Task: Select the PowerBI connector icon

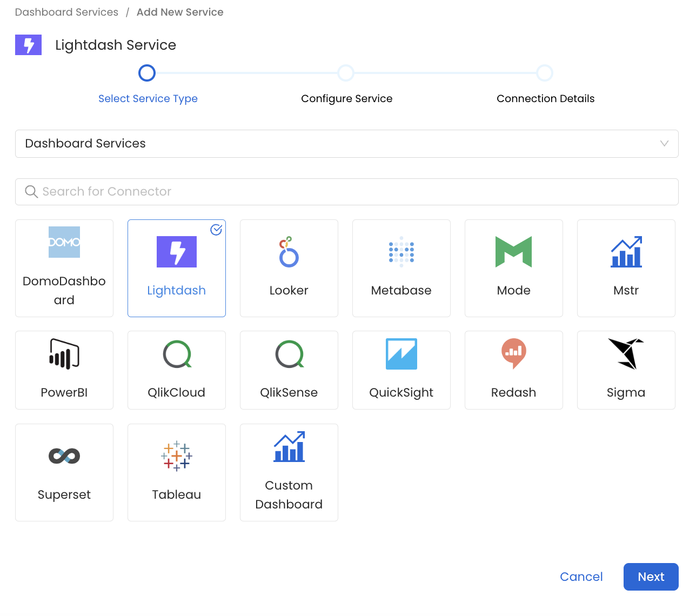Action: click(64, 354)
